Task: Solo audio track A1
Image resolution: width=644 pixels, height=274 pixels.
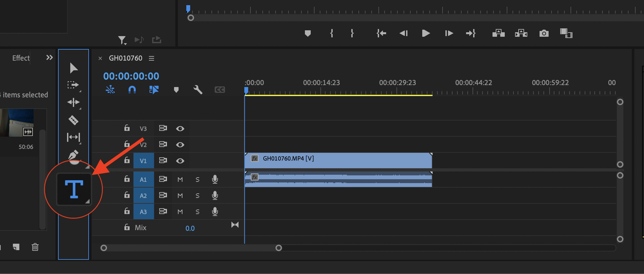Action: coord(198,180)
